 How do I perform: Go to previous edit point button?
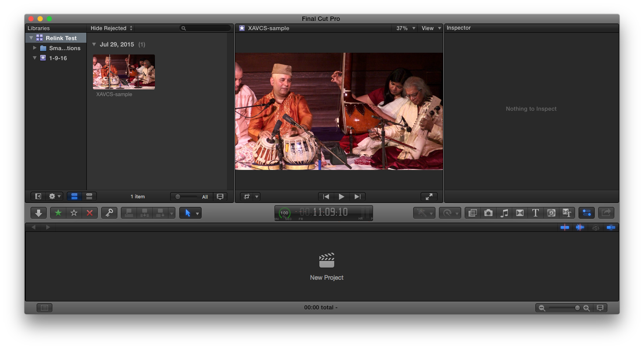326,197
